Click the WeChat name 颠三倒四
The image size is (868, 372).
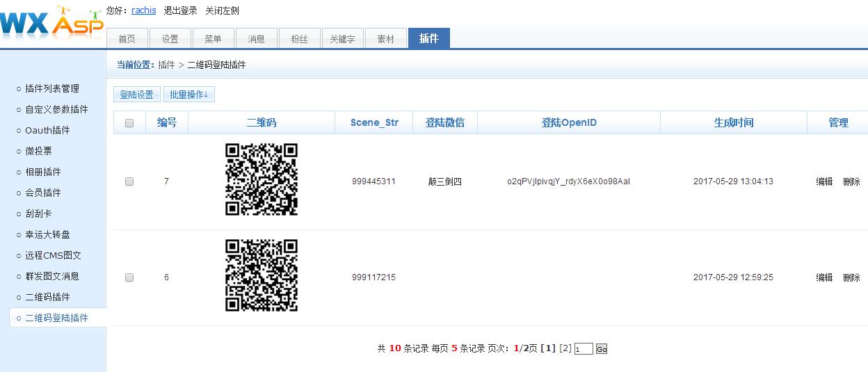(x=445, y=181)
